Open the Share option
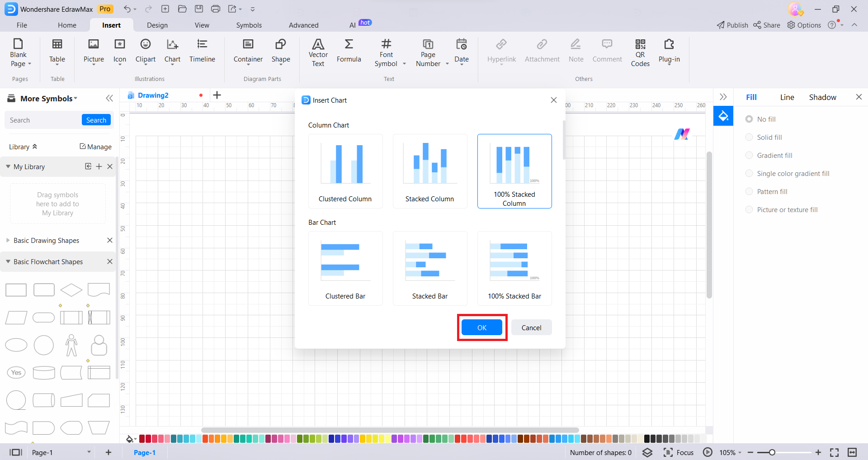Screen dimensions: 868x460 click(767, 25)
